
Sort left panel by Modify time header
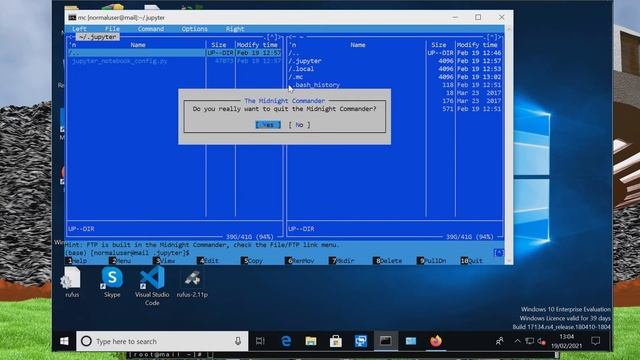point(258,45)
